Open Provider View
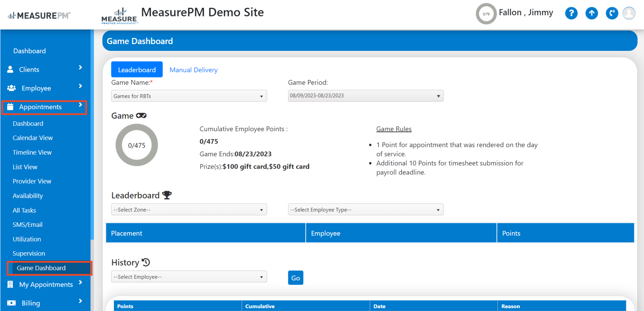This screenshot has height=311, width=644. pyautogui.click(x=32, y=181)
